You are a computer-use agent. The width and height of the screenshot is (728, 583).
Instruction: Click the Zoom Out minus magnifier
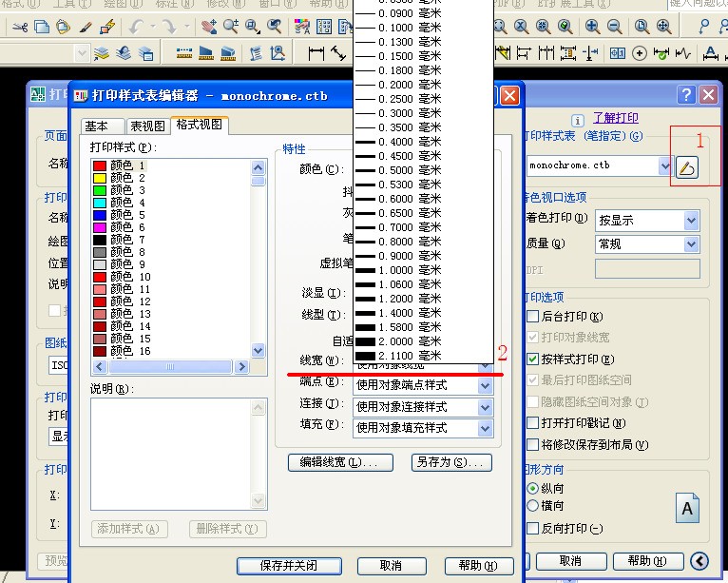[614, 27]
